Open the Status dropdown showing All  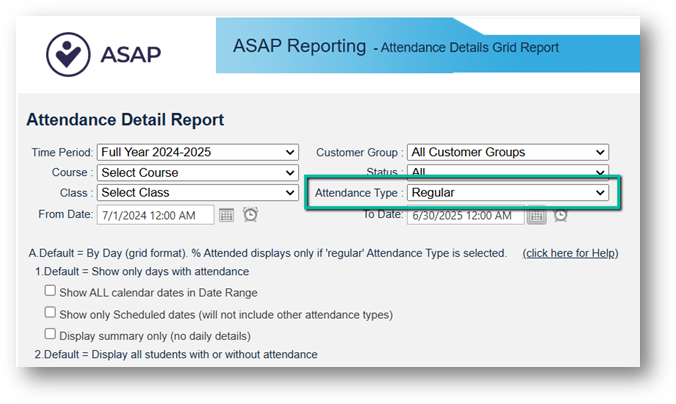point(508,170)
